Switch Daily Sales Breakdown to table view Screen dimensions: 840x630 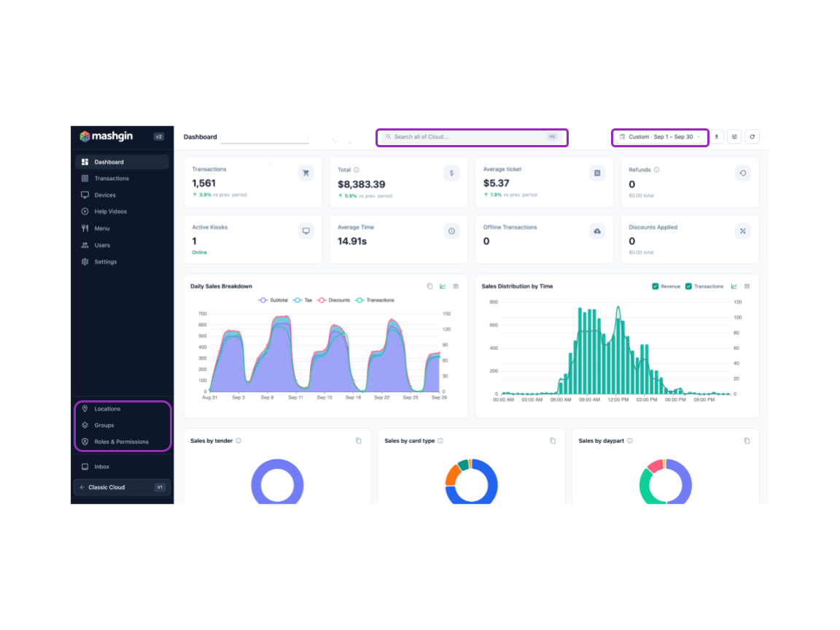(x=456, y=287)
